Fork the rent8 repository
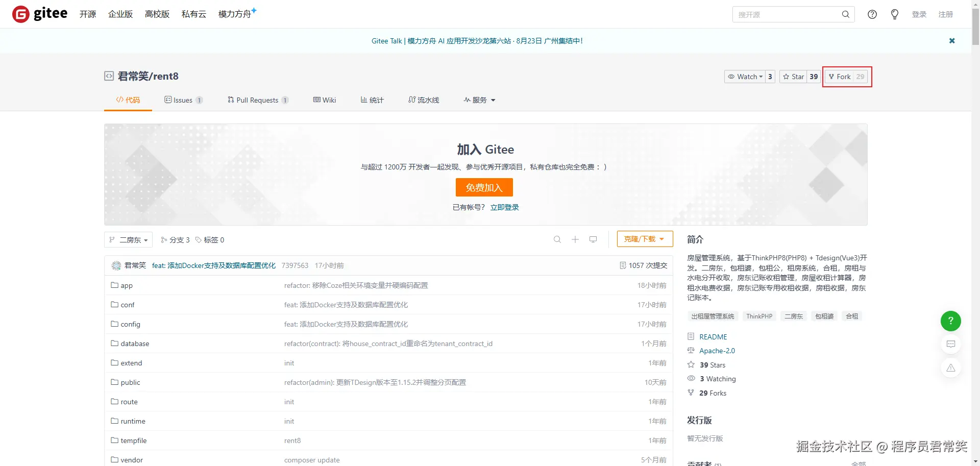This screenshot has height=466, width=980. click(x=840, y=77)
